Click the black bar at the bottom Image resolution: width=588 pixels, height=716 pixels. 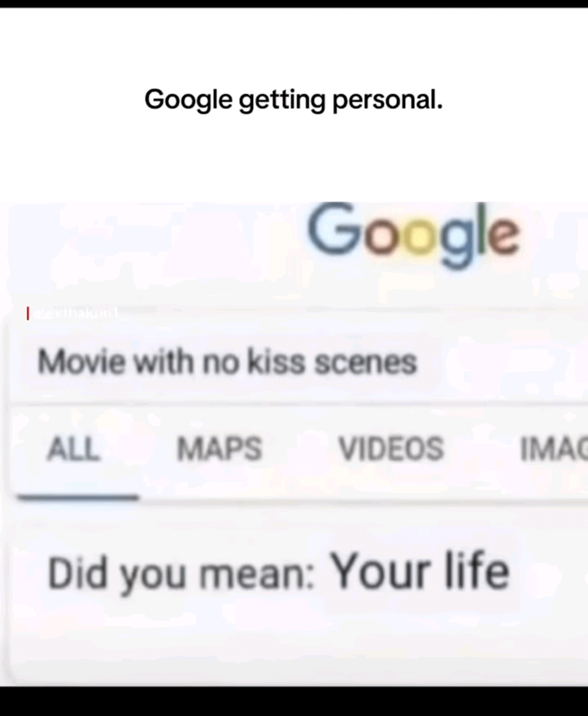(294, 701)
